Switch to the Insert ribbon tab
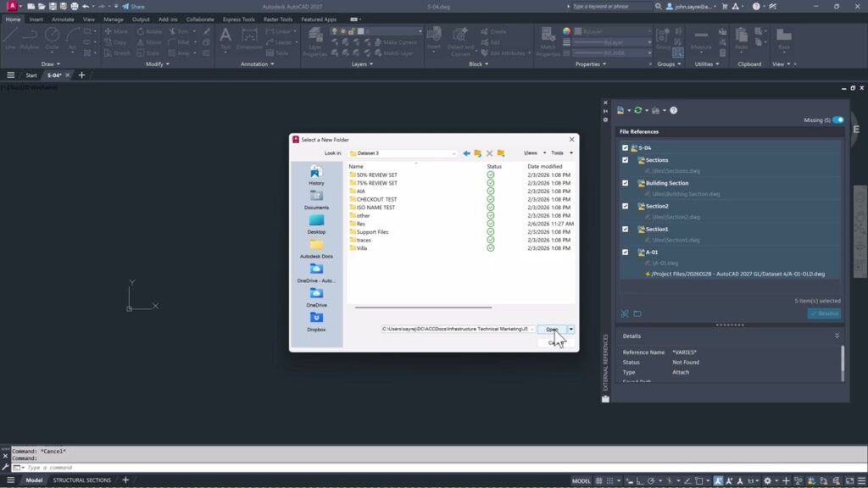This screenshot has height=488, width=868. coord(36,19)
